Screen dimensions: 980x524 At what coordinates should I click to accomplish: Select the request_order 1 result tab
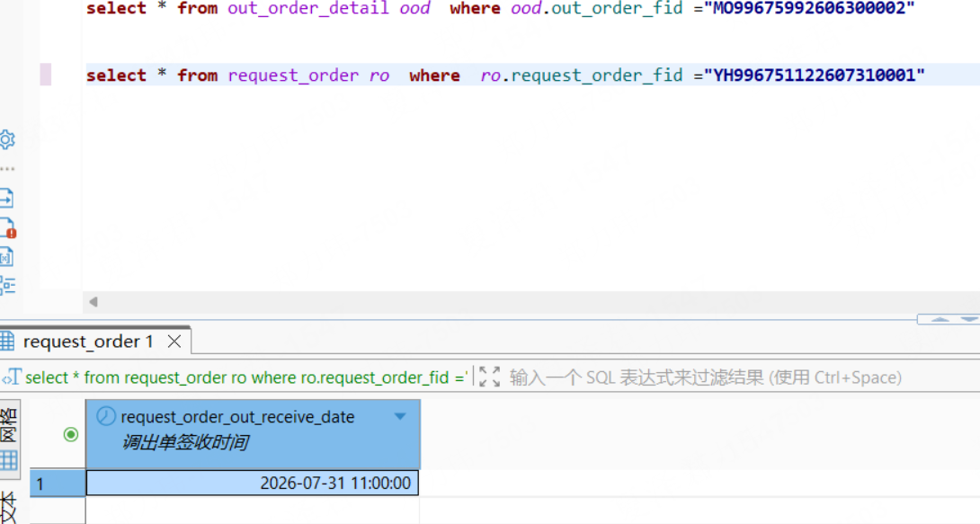(x=88, y=342)
